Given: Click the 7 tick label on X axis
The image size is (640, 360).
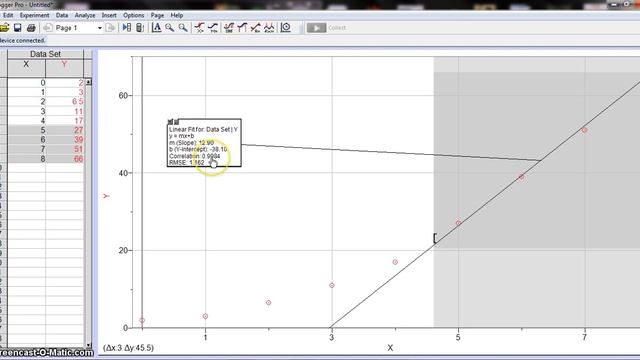Looking at the screenshot, I should click(584, 337).
